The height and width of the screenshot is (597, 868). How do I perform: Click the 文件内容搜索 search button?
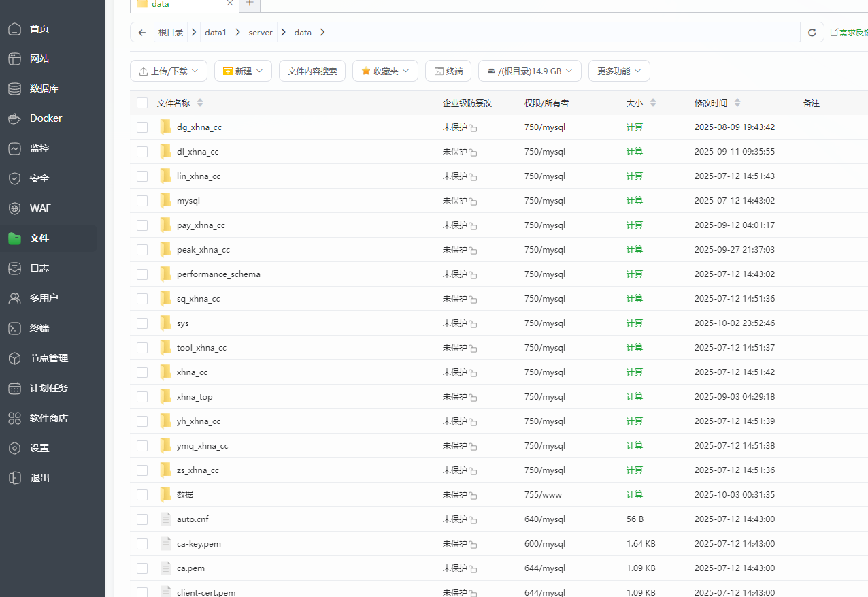312,70
